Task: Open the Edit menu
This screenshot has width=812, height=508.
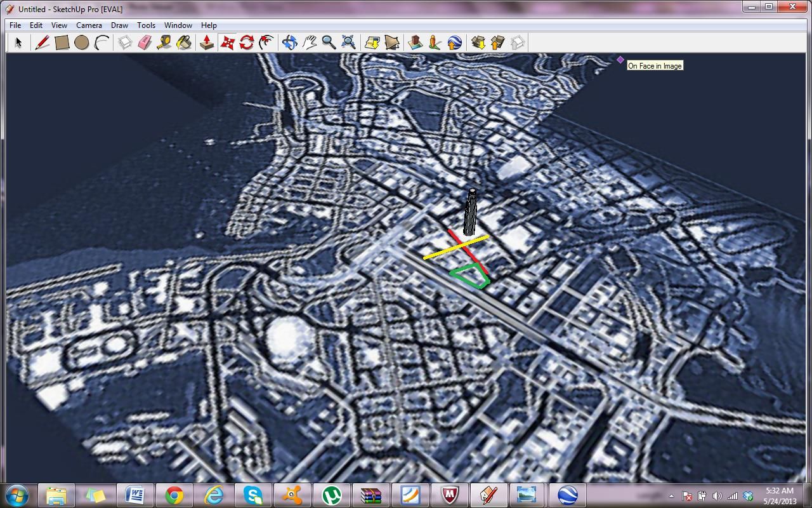Action: click(36, 25)
